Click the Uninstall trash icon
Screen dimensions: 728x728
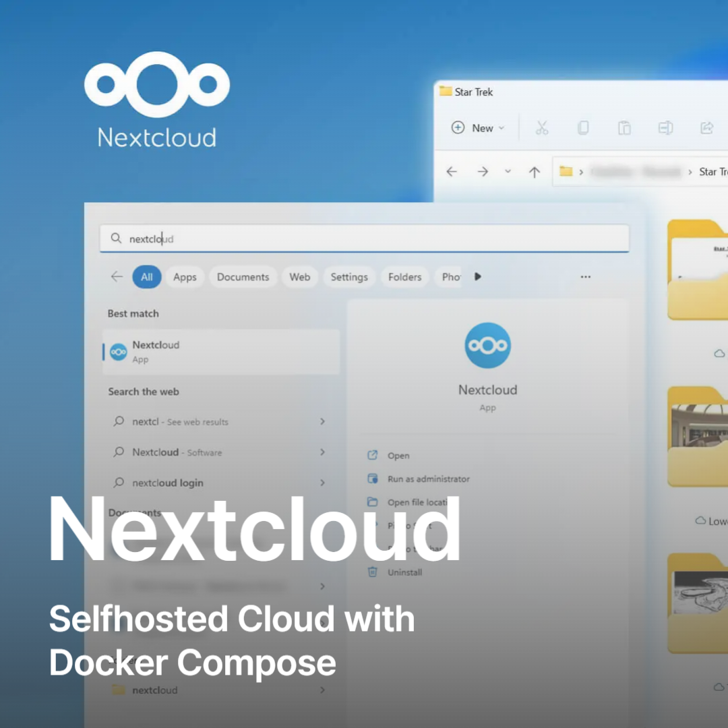[x=372, y=572]
